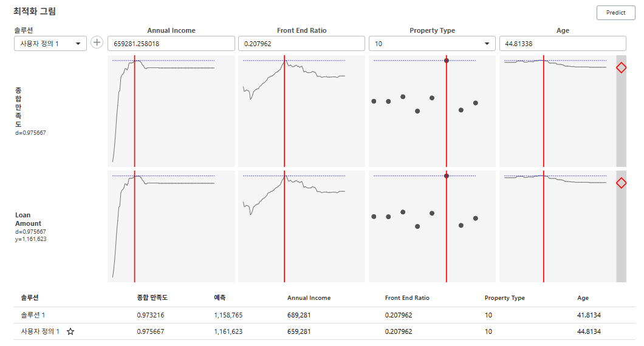
Task: Click the Front End Ratio value field
Action: point(301,44)
